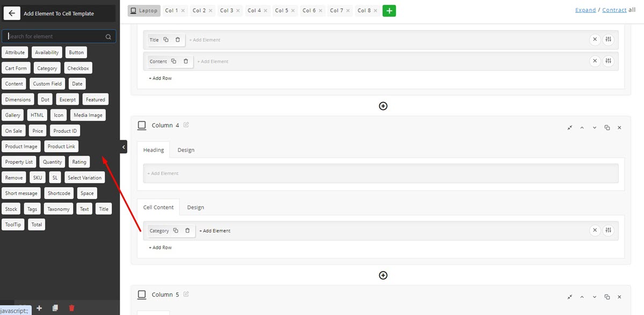Delete the Content element
Viewport: 644px width, 315px height.
(186, 61)
